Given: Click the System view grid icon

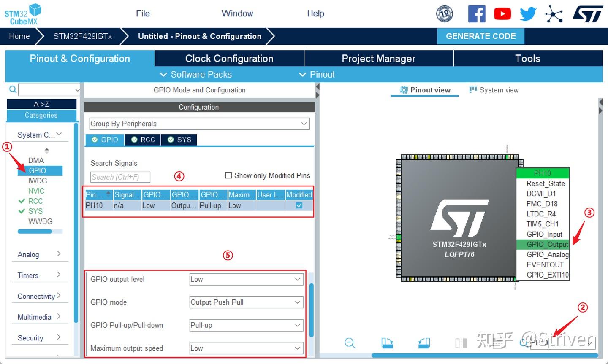Looking at the screenshot, I should [473, 89].
